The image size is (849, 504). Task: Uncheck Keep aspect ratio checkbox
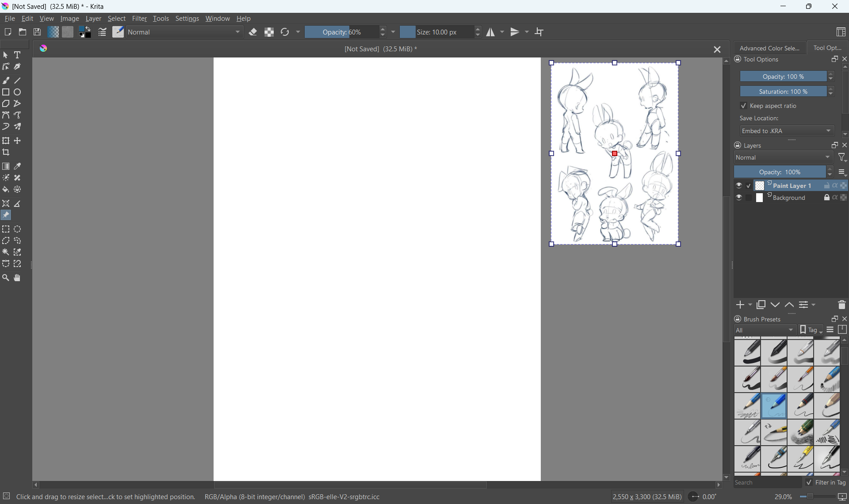click(x=743, y=106)
